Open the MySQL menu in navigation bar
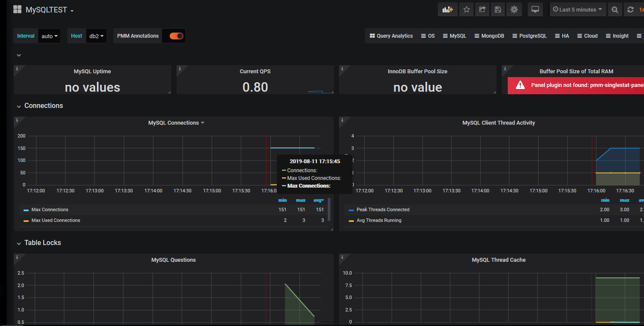Image resolution: width=644 pixels, height=326 pixels. click(x=454, y=36)
